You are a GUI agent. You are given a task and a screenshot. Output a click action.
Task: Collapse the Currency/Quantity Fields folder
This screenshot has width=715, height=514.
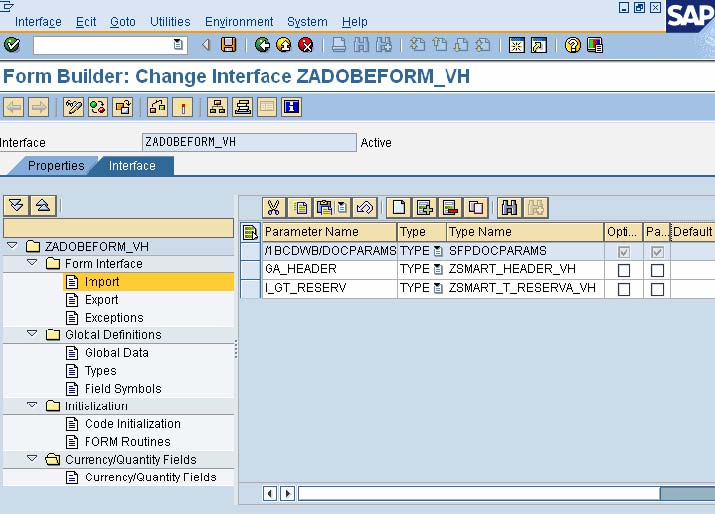coord(32,458)
